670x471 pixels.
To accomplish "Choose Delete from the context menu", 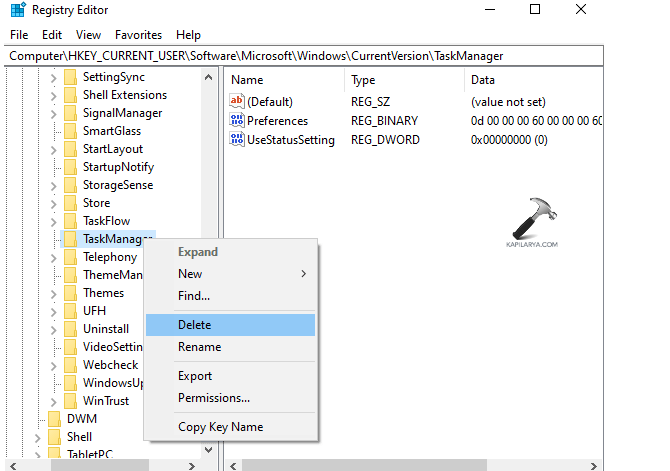I will coord(194,325).
